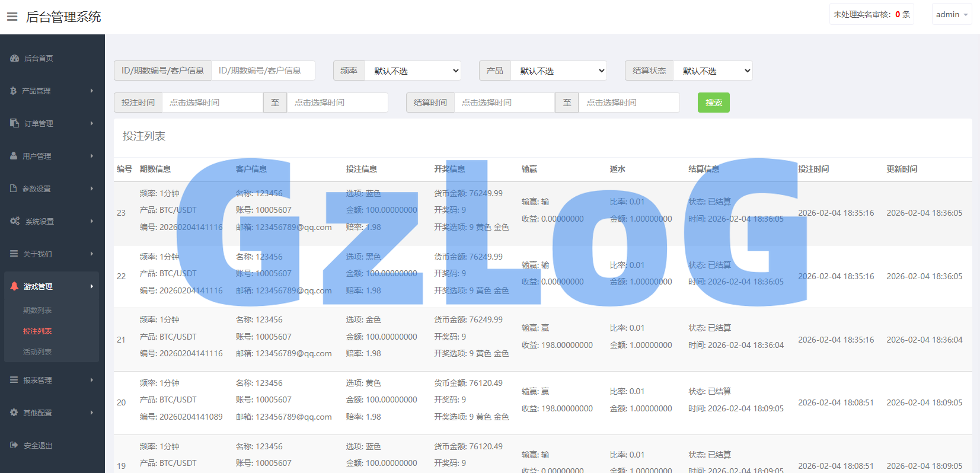Click the bitcoin icon beside 产品管理
This screenshot has width=980, height=473.
(14, 91)
